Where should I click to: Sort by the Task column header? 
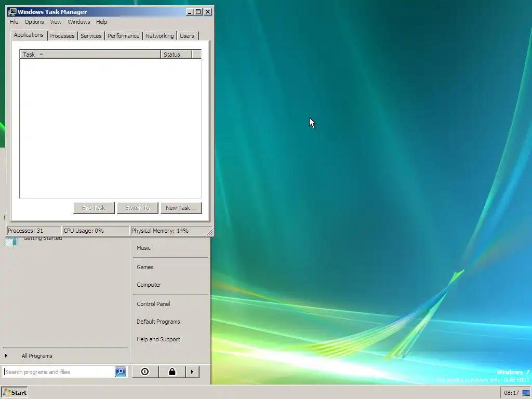click(90, 54)
